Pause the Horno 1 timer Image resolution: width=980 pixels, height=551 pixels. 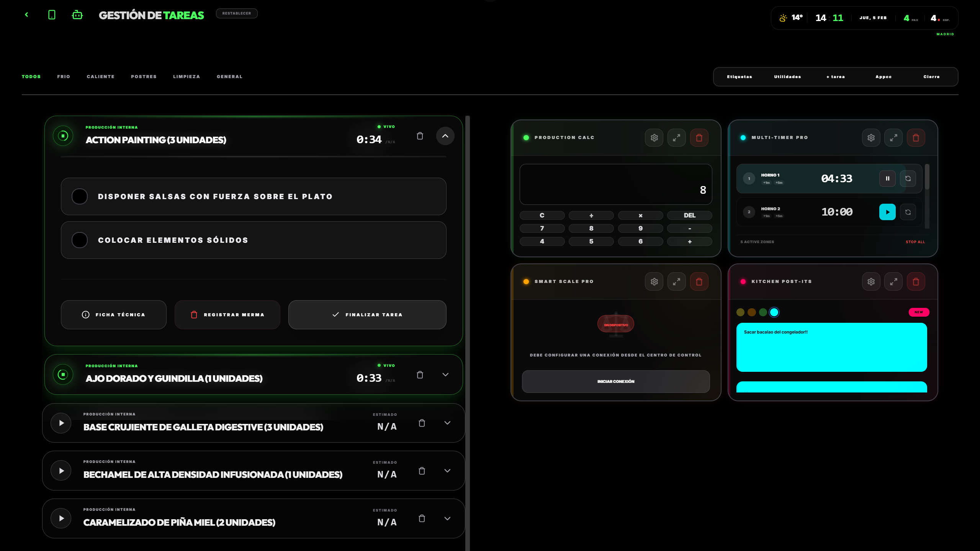[887, 178]
